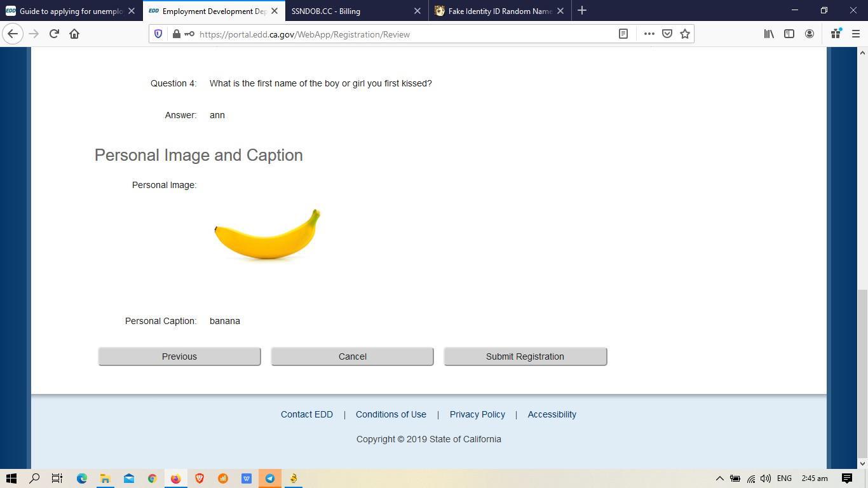Bookmark this page with star icon
This screenshot has height=488, width=868.
[685, 34]
